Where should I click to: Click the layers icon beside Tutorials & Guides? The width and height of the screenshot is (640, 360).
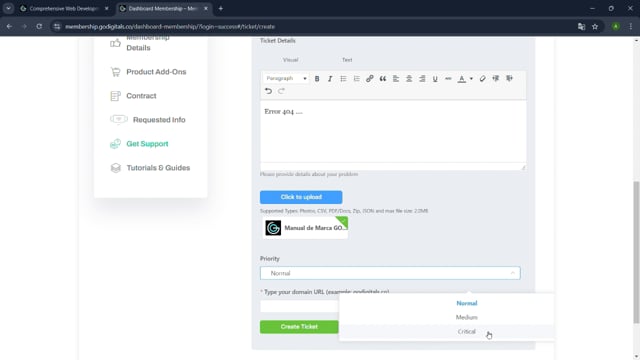tap(116, 168)
